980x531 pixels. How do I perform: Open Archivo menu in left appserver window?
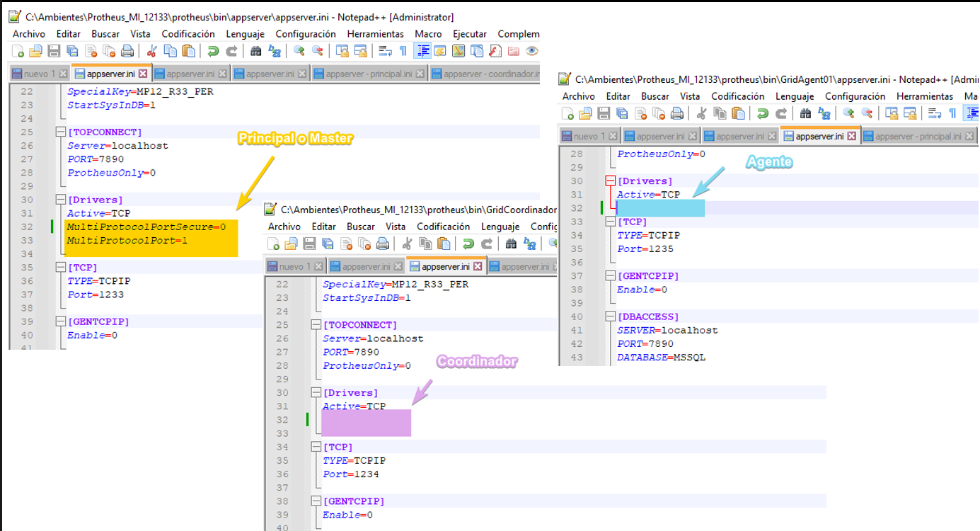(x=29, y=34)
